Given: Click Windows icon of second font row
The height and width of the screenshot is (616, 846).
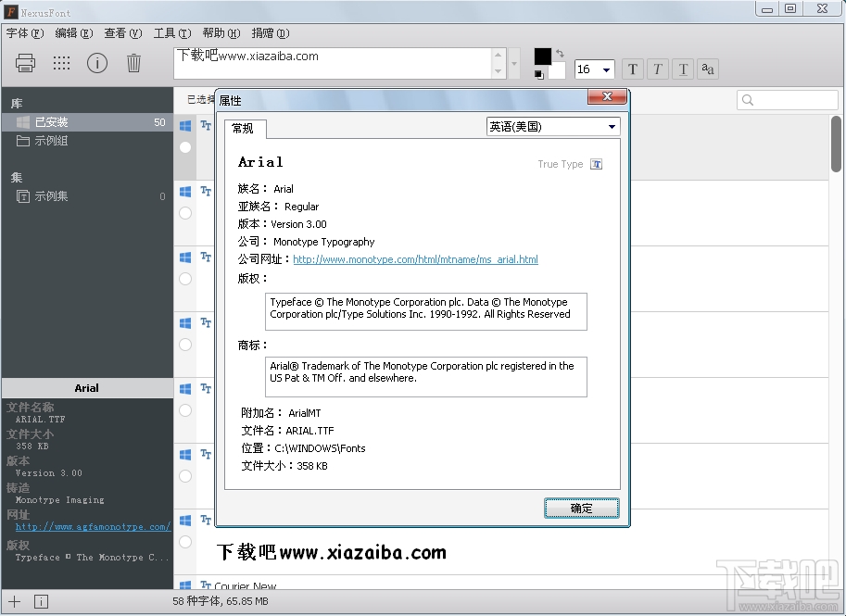Looking at the screenshot, I should coord(185,192).
